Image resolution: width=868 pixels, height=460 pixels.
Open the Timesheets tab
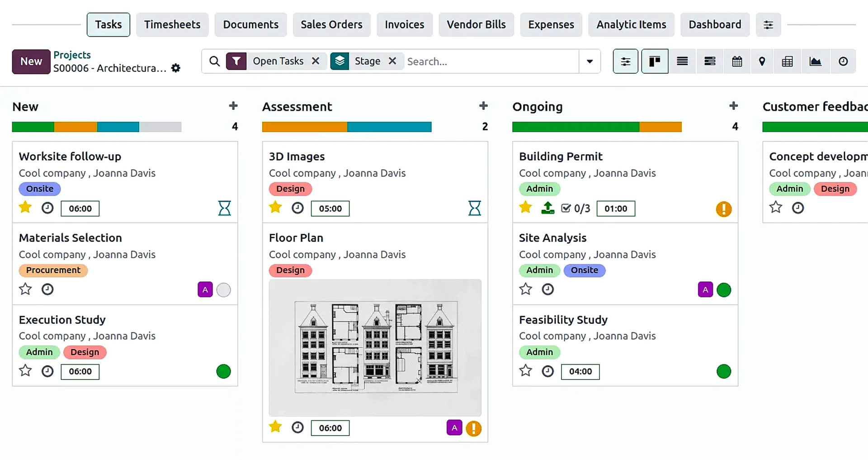(172, 25)
